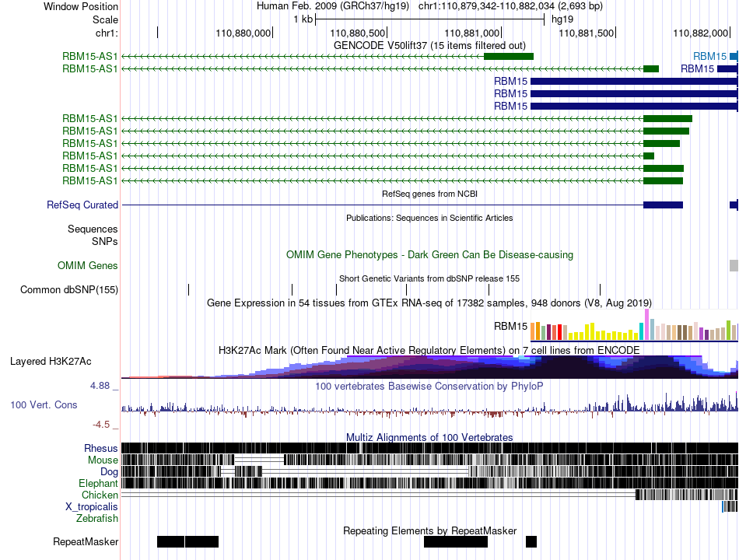
Task: Click the Common dbSNP(155) track label
Action: tap(69, 290)
